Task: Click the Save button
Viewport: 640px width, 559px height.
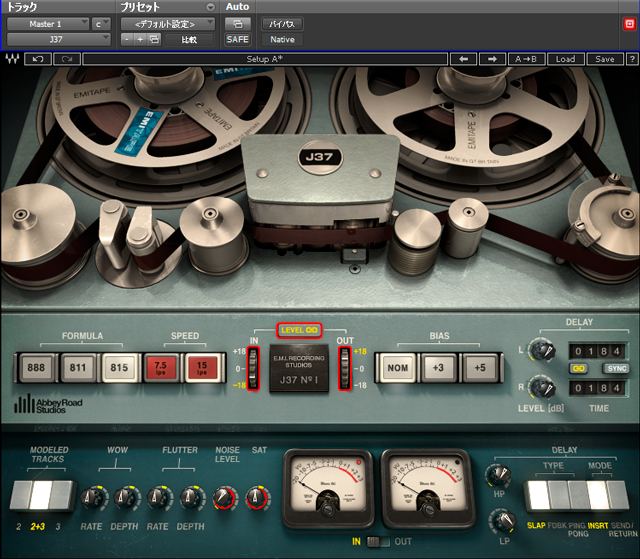Action: (605, 59)
